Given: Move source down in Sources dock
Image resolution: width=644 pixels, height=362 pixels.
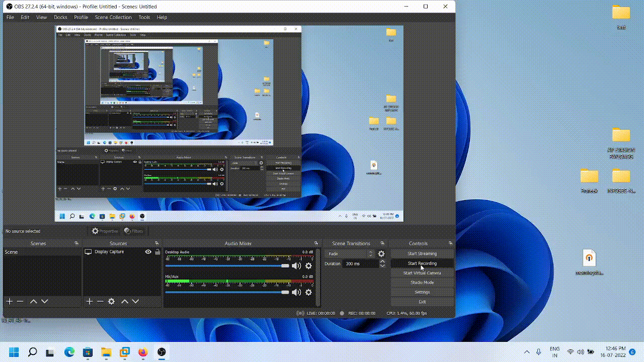Looking at the screenshot, I should (135, 301).
